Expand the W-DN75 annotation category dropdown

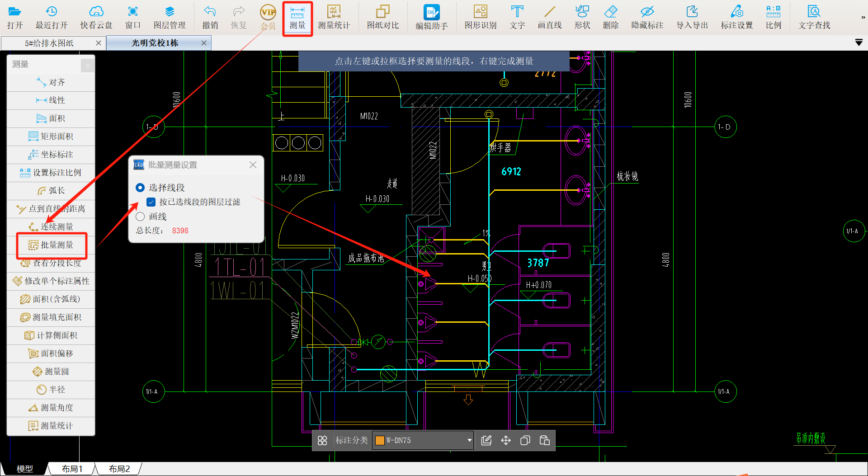(469, 440)
